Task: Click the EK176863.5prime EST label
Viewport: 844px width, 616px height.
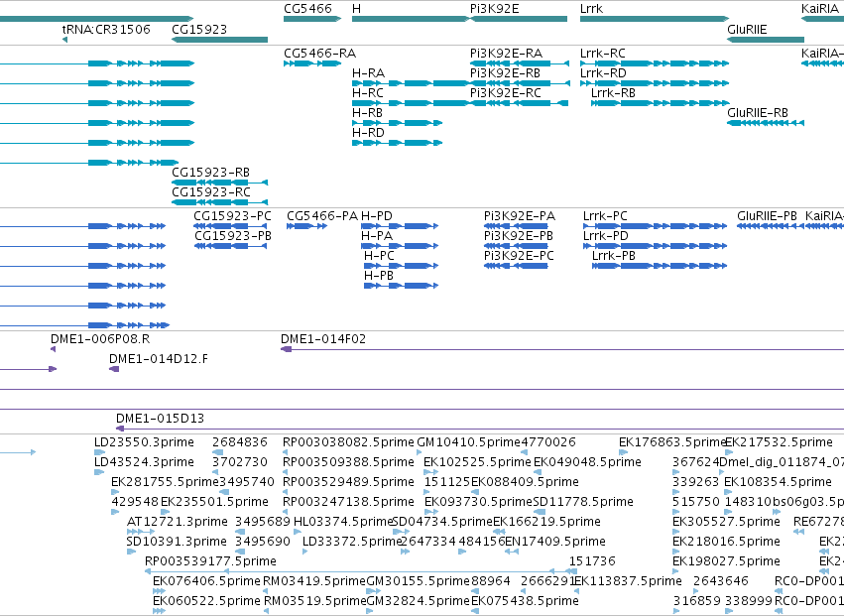Action: coord(672,442)
